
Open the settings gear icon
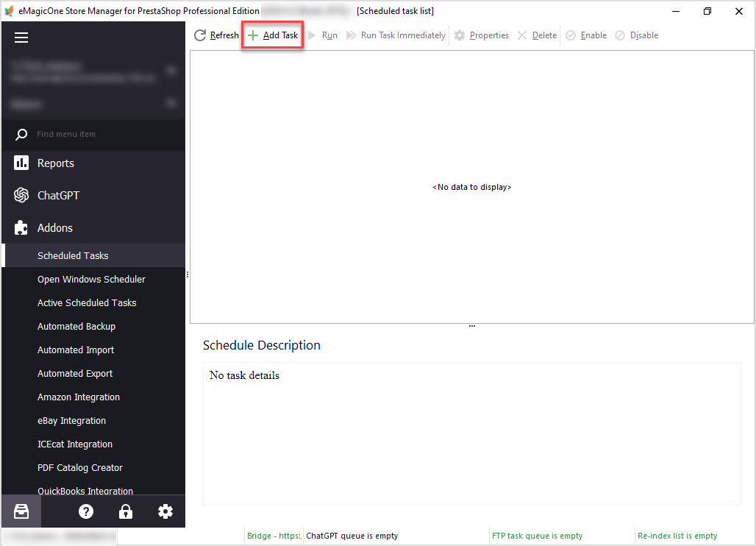tap(165, 511)
